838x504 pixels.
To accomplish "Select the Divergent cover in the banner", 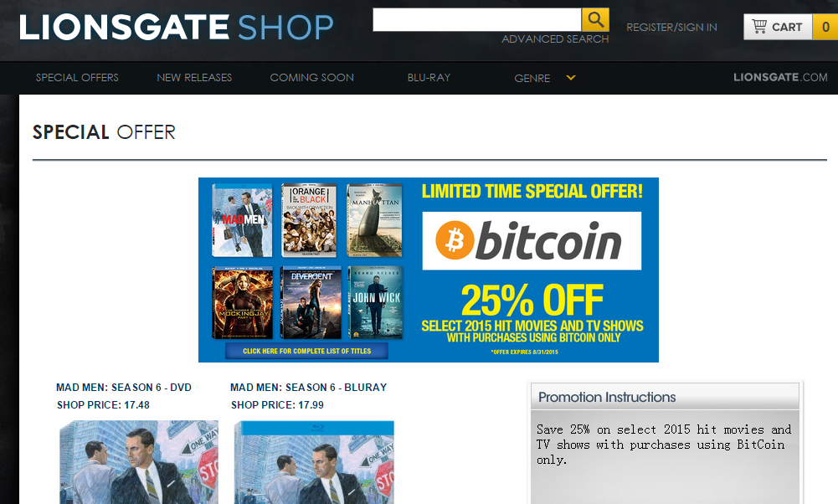I will click(x=311, y=302).
